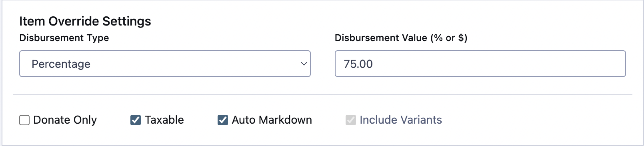Click the Include Variants label text
This screenshot has height=146, width=644.
pyautogui.click(x=401, y=120)
